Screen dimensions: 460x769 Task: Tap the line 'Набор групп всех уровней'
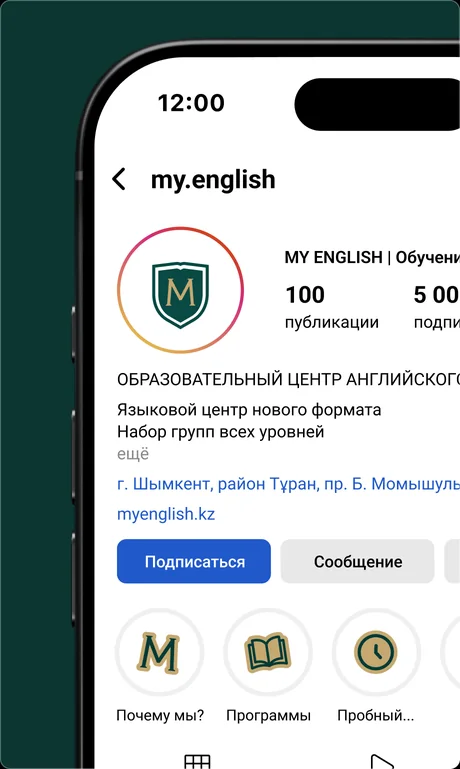point(221,433)
